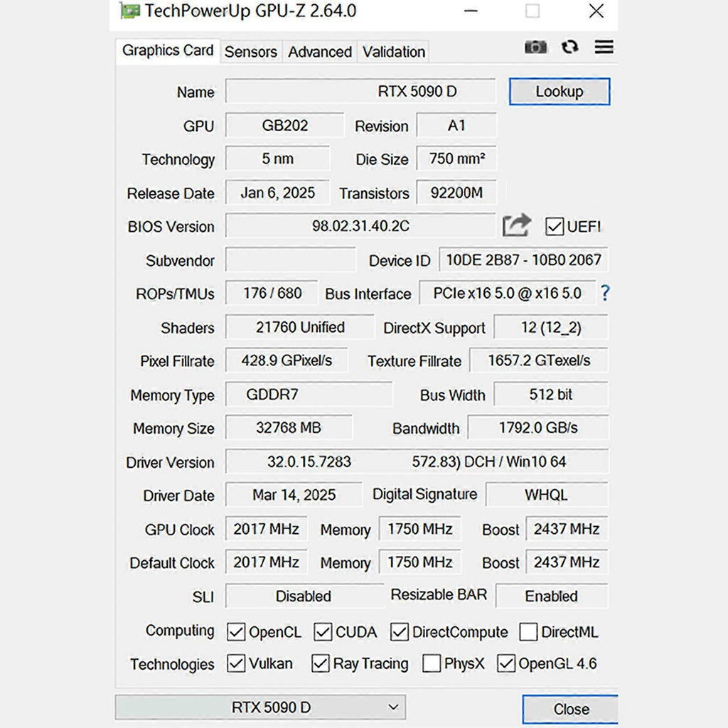Enable the DirectML checkbox
Screen dimensions: 728x728
click(x=528, y=631)
